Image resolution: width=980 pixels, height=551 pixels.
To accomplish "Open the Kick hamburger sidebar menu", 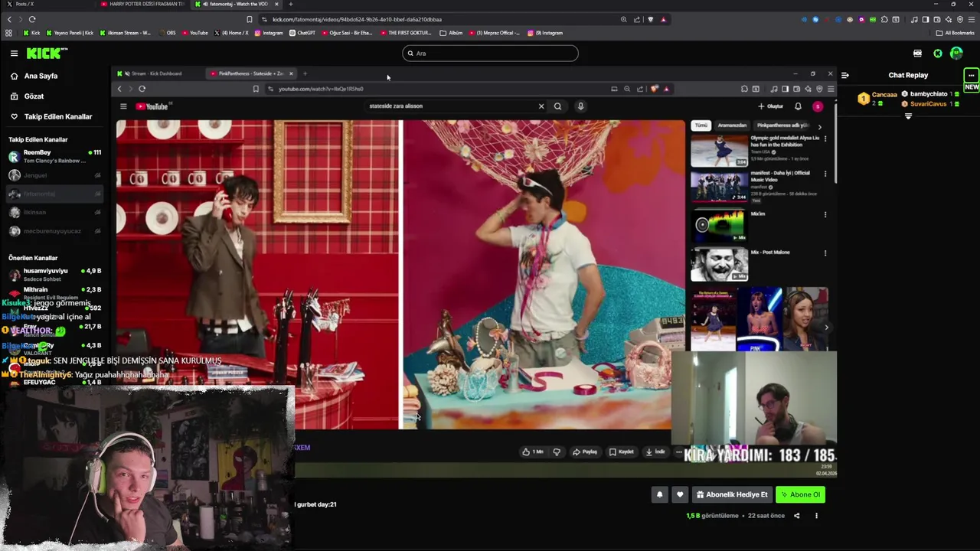I will (x=14, y=53).
